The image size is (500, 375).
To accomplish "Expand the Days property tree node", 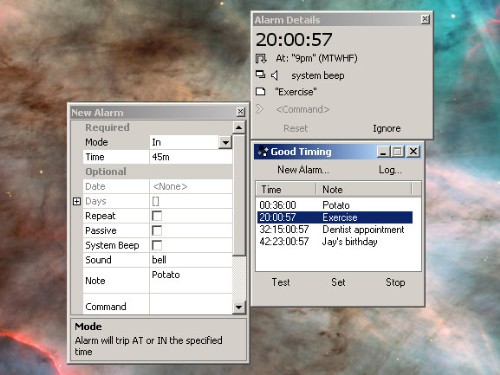I will (x=77, y=201).
